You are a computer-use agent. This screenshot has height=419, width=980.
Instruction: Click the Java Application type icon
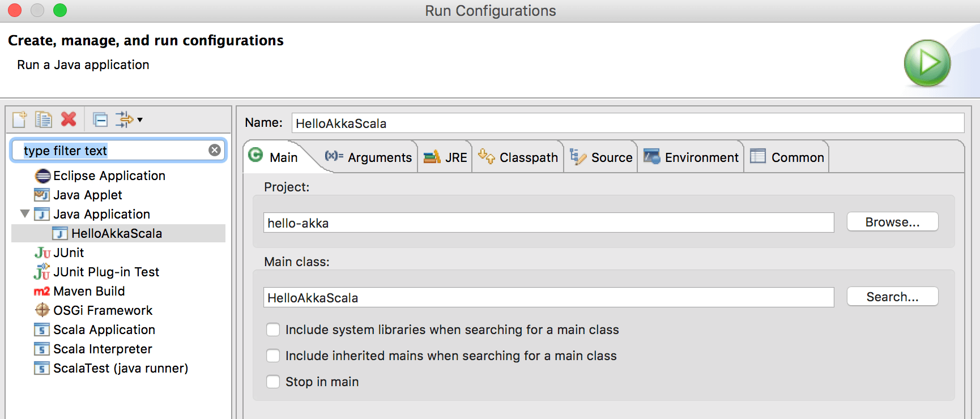(x=42, y=214)
